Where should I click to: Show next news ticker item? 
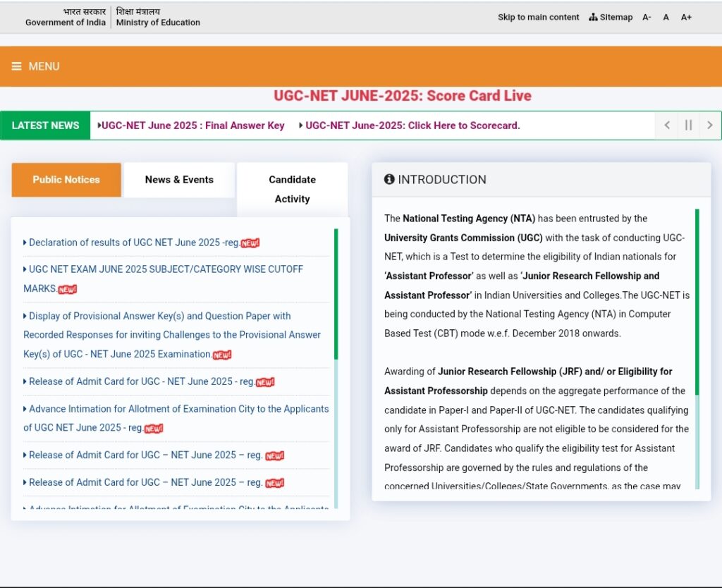tap(709, 125)
